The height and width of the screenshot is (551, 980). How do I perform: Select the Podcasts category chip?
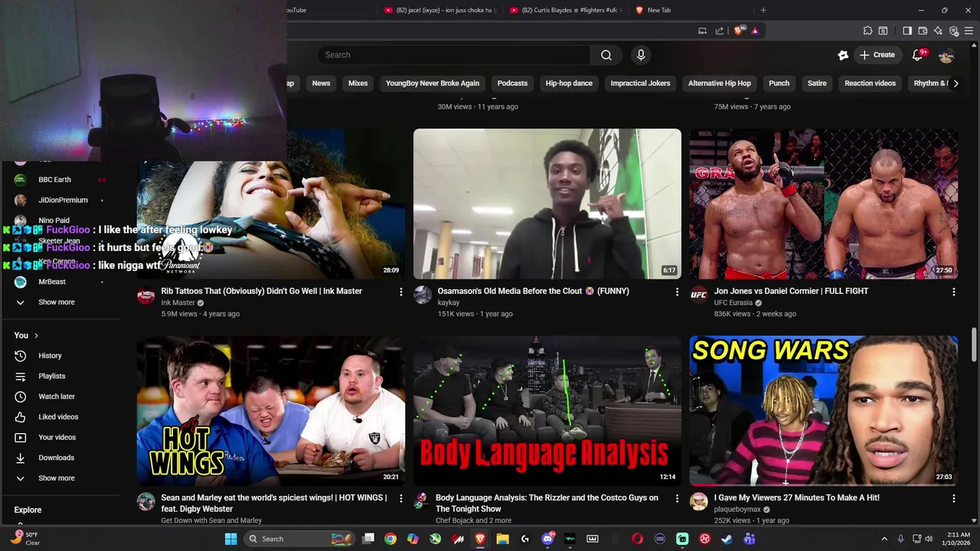[512, 83]
